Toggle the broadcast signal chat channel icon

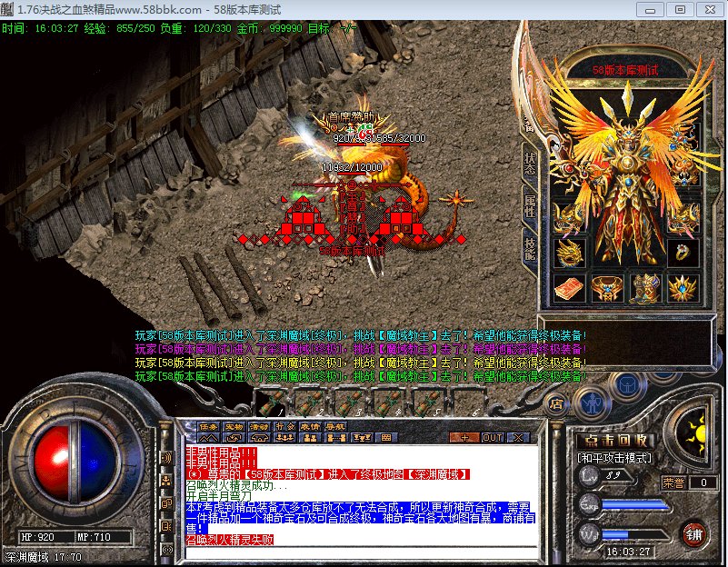pyautogui.click(x=166, y=550)
